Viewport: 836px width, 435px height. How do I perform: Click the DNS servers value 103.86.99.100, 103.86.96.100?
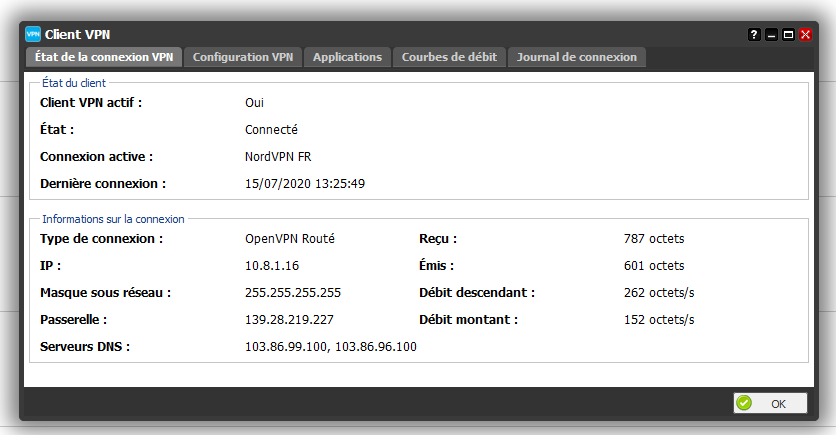pyautogui.click(x=331, y=347)
